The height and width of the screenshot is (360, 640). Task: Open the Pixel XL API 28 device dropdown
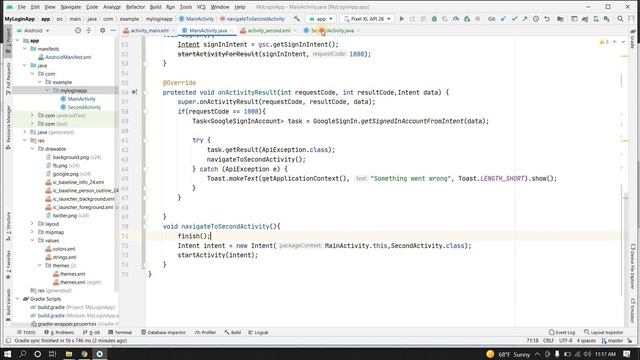point(367,19)
